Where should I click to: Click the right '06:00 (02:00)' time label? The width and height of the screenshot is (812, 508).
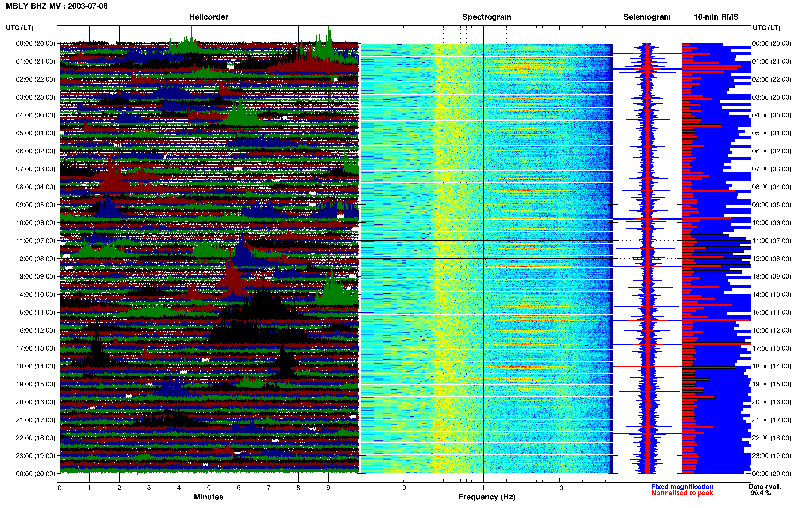(x=772, y=151)
